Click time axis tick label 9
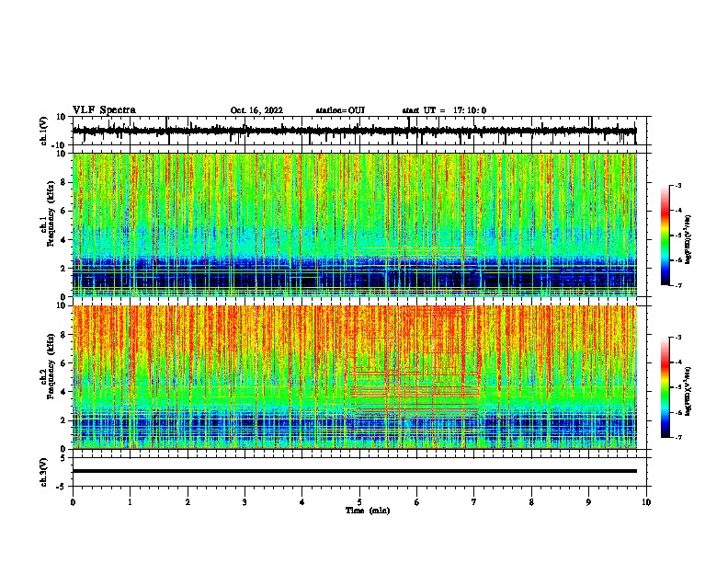This screenshot has height=563, width=728. click(588, 502)
